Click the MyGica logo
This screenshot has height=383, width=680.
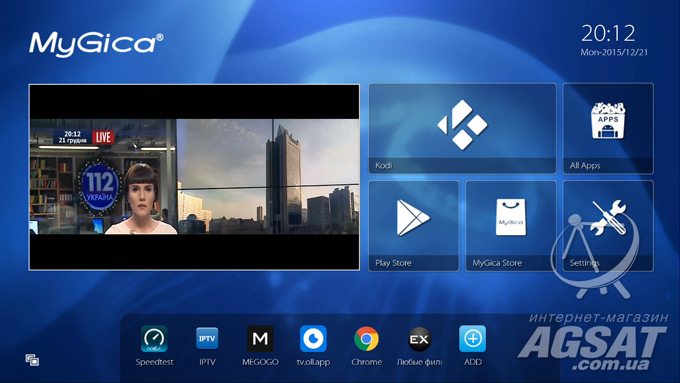pos(96,44)
